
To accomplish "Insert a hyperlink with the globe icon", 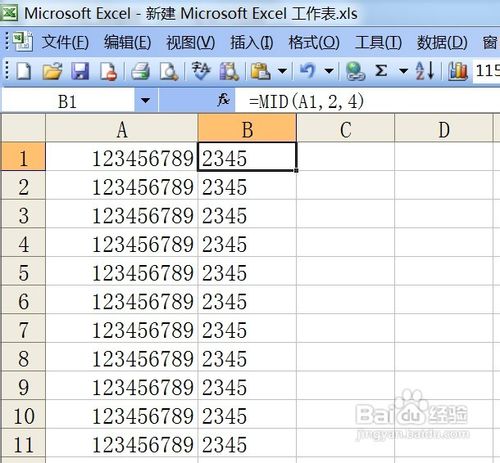I will click(x=355, y=71).
